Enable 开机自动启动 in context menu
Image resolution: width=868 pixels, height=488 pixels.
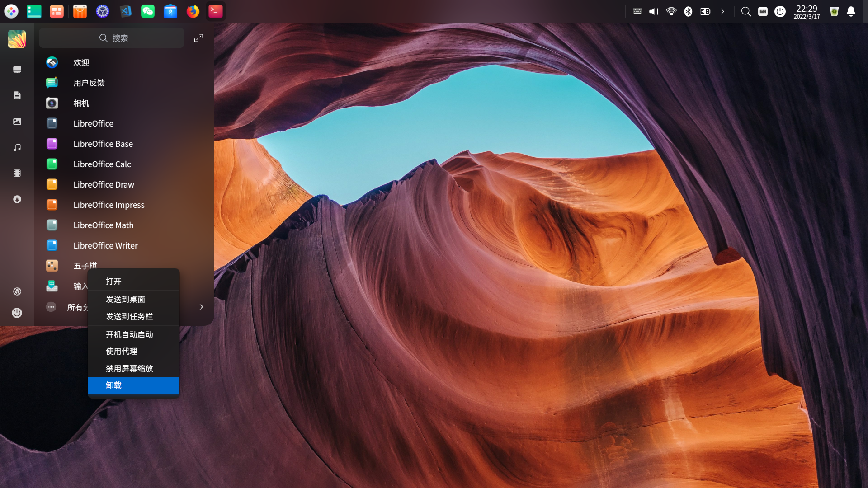[129, 334]
